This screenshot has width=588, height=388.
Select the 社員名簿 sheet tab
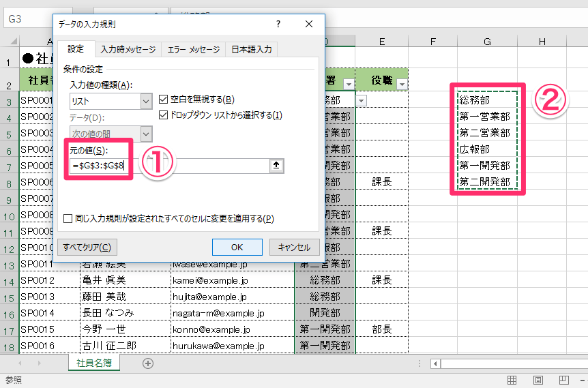[x=94, y=363]
